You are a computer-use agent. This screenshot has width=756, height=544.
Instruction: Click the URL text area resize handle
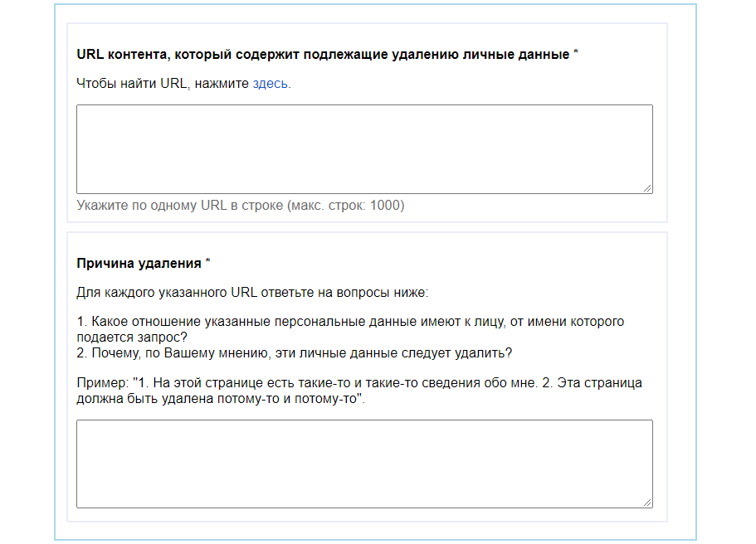pos(647,188)
